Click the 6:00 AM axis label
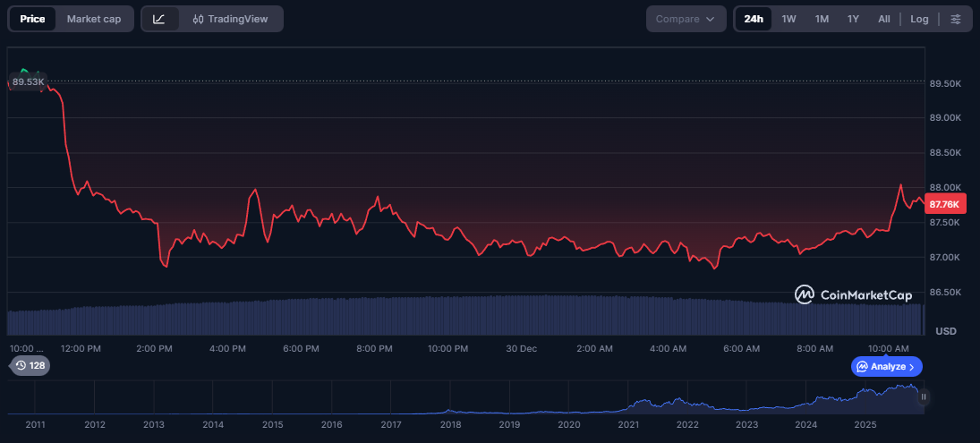The height and width of the screenshot is (443, 980). 741,348
